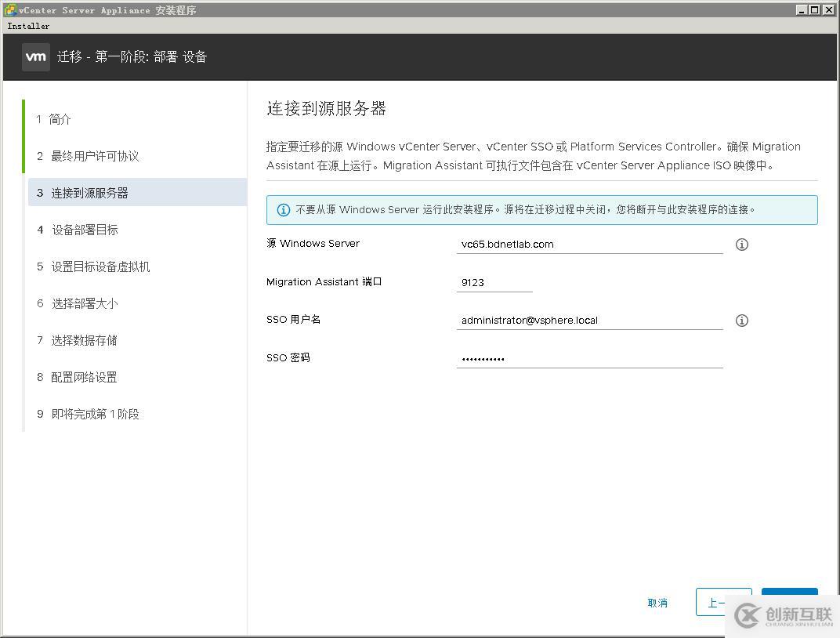Screen dimensions: 840x638
Task: Click the SSO 用户名 label
Action: 293,319
